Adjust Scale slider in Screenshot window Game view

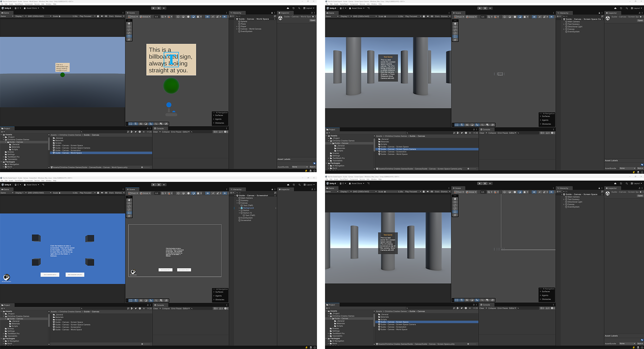[x=66, y=193]
